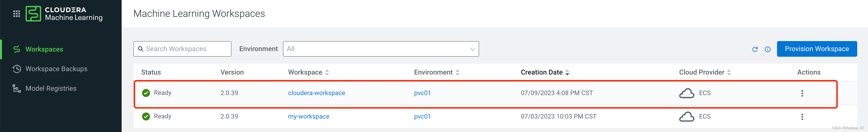868x132 pixels.
Task: Click the Provision Workspace button
Action: coord(817,49)
